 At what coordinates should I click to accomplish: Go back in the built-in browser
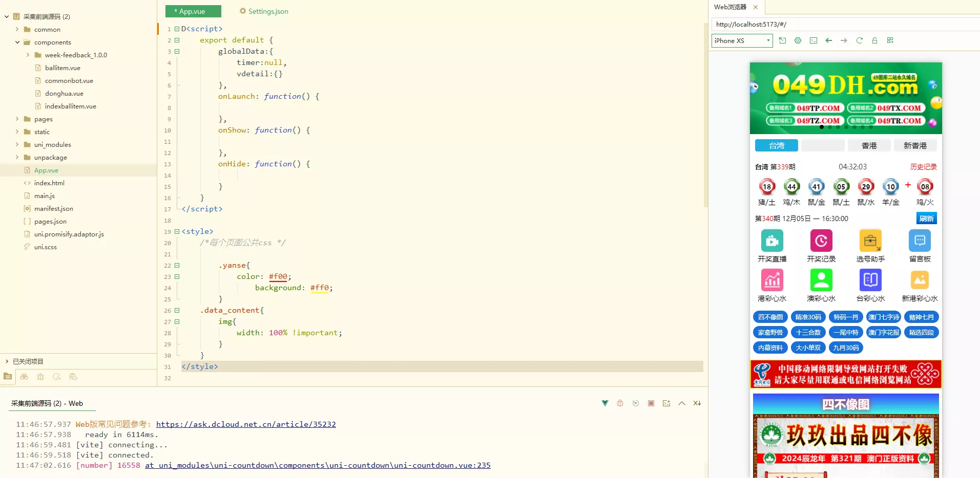tap(828, 40)
